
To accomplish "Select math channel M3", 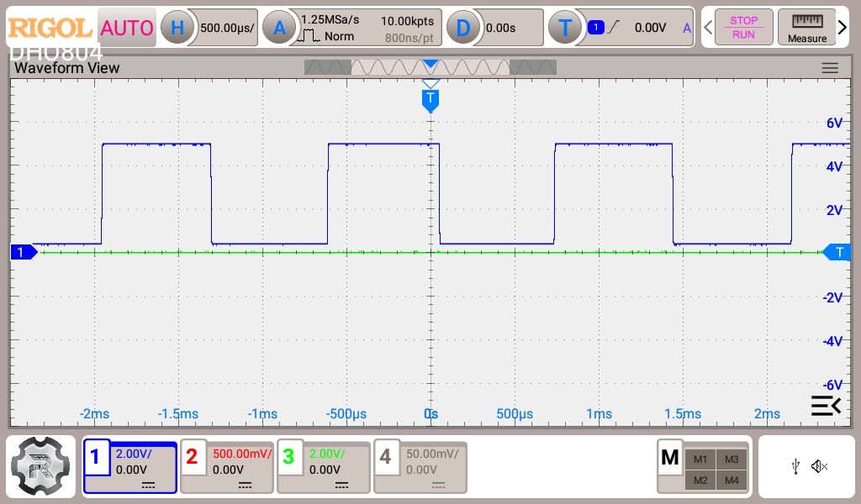I will 732,459.
